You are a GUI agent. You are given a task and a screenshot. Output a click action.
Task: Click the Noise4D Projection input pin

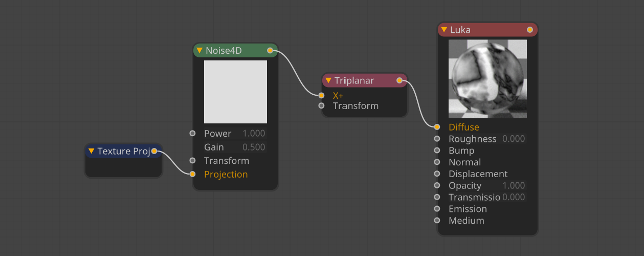click(x=192, y=174)
